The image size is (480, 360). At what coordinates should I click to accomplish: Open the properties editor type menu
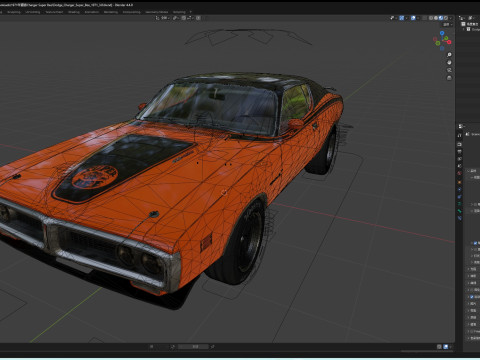[x=461, y=126]
